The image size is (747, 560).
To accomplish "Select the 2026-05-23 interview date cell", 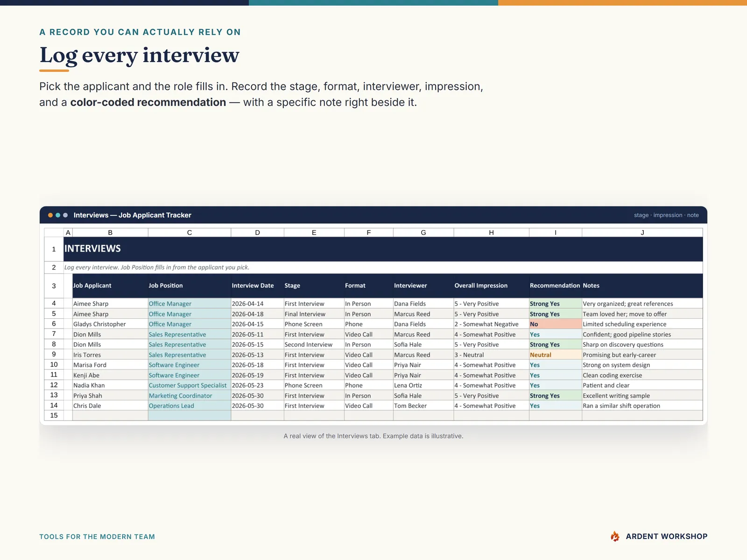I will [x=257, y=385].
